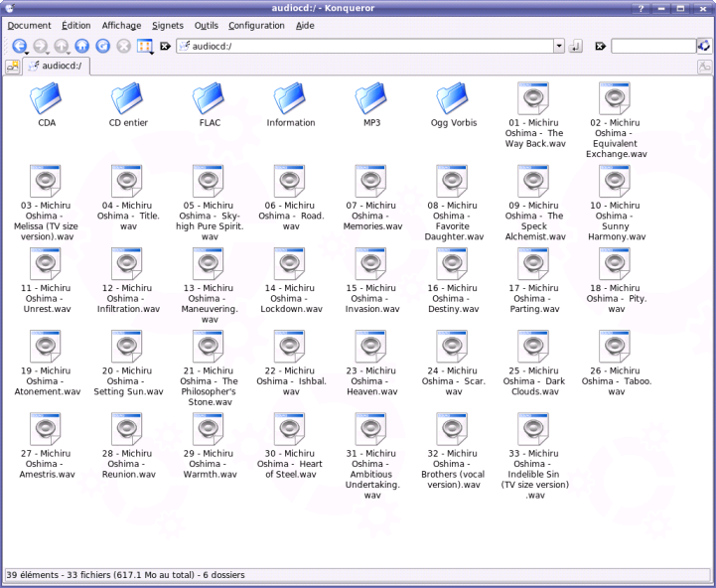
Task: Click the Go button beside location bar
Action: point(576,47)
